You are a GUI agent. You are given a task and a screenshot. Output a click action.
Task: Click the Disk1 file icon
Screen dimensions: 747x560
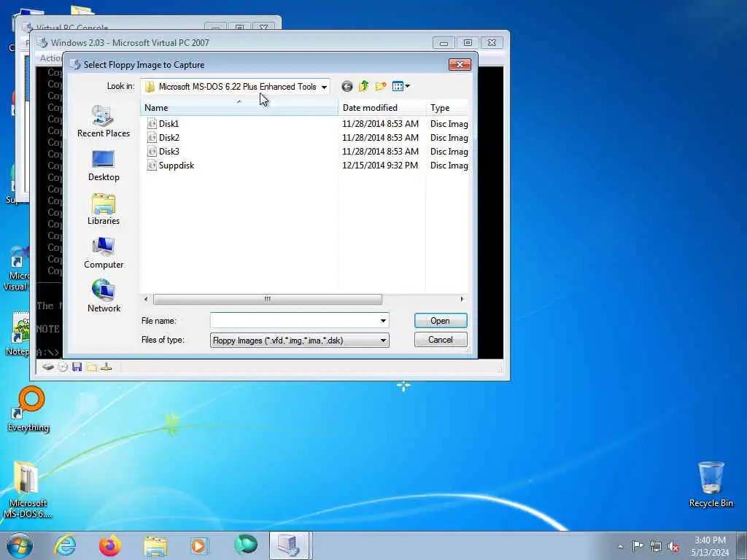click(x=152, y=124)
